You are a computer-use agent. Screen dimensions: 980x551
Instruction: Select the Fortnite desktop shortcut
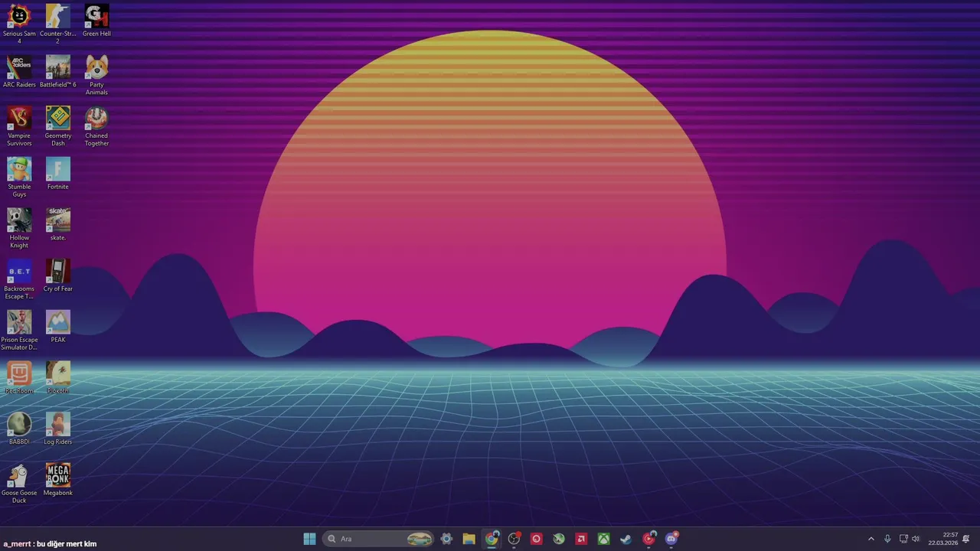pyautogui.click(x=57, y=174)
